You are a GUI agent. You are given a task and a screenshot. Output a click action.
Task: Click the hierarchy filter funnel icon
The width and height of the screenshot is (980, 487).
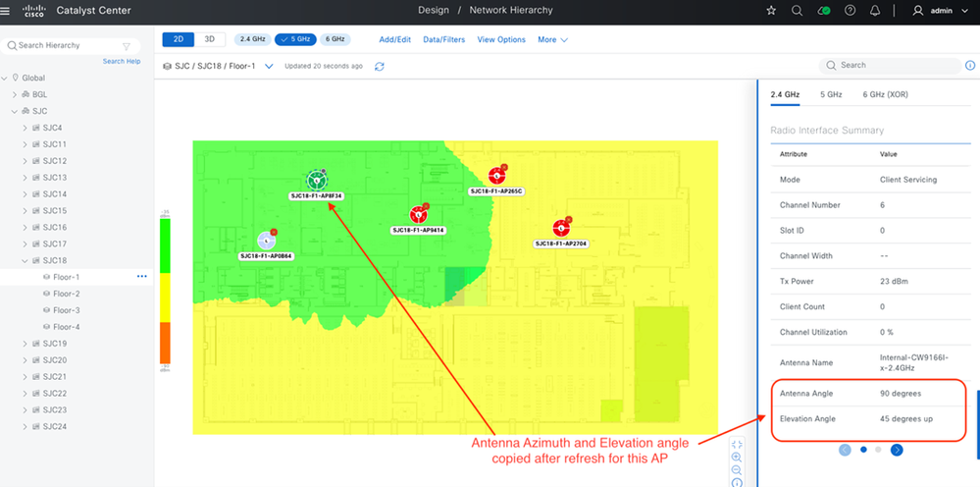click(127, 45)
